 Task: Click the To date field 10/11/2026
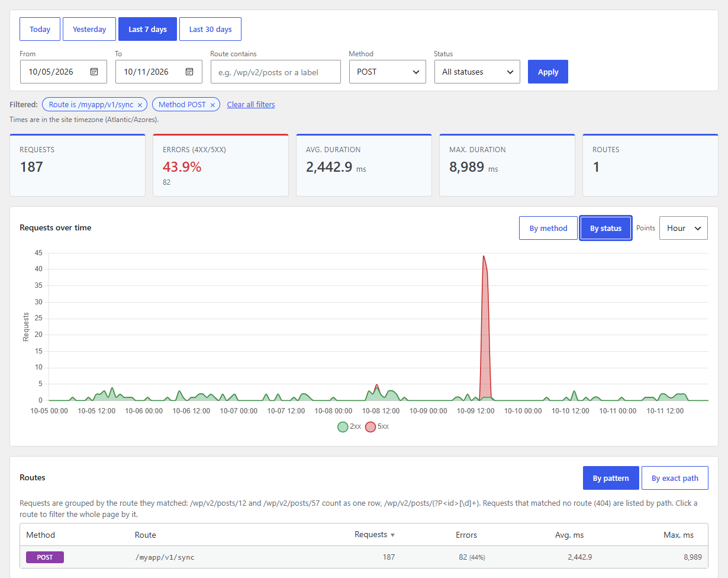coord(159,72)
